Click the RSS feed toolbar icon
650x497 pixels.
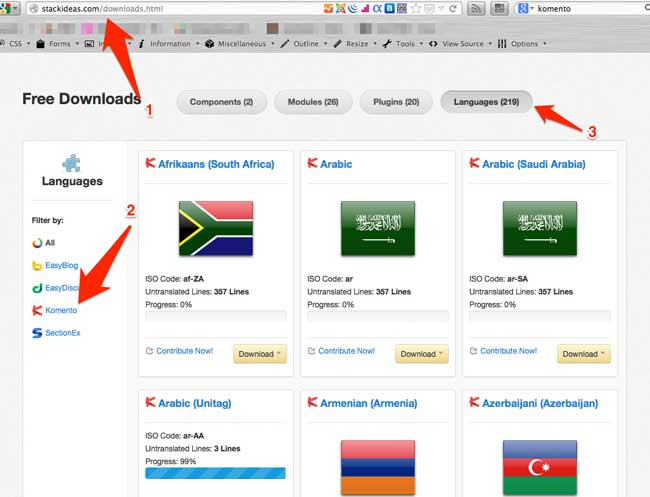(x=476, y=8)
